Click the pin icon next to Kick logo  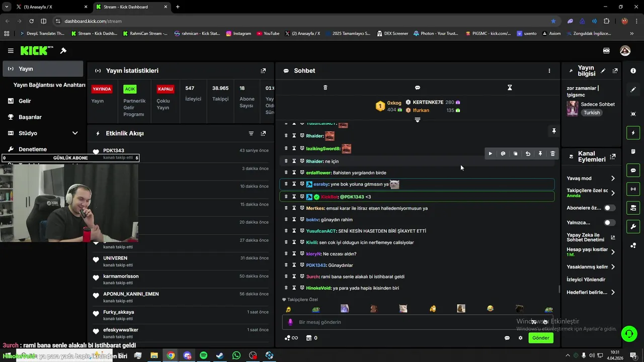click(63, 51)
